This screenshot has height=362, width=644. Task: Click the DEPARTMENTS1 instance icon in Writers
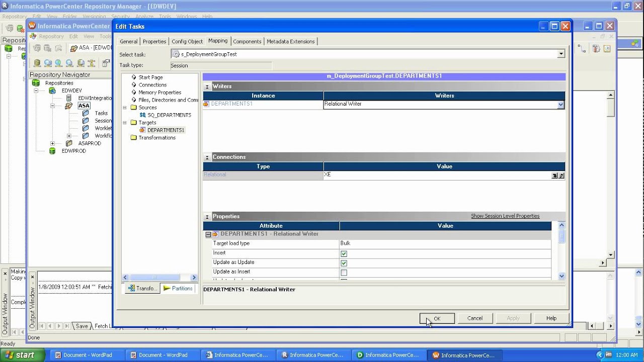(206, 104)
